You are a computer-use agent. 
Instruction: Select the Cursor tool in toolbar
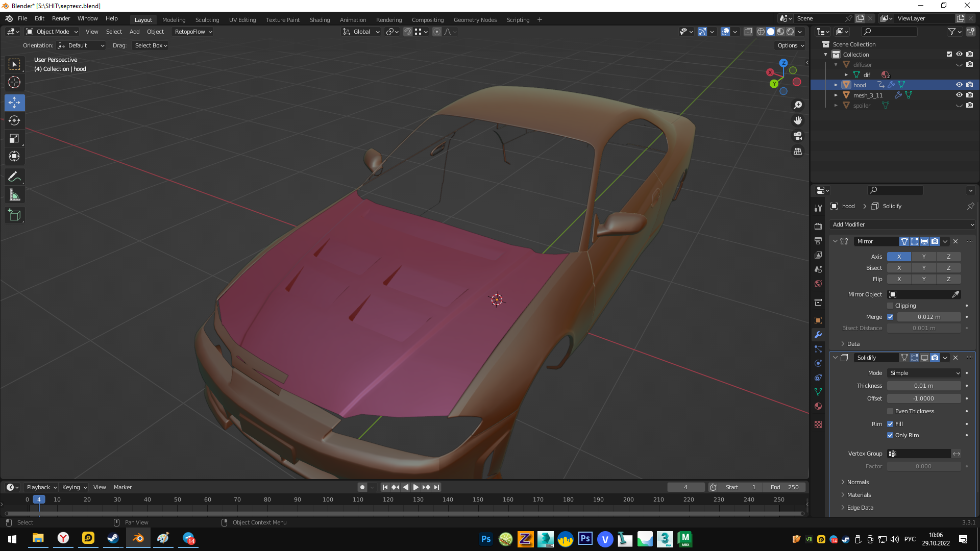(14, 83)
